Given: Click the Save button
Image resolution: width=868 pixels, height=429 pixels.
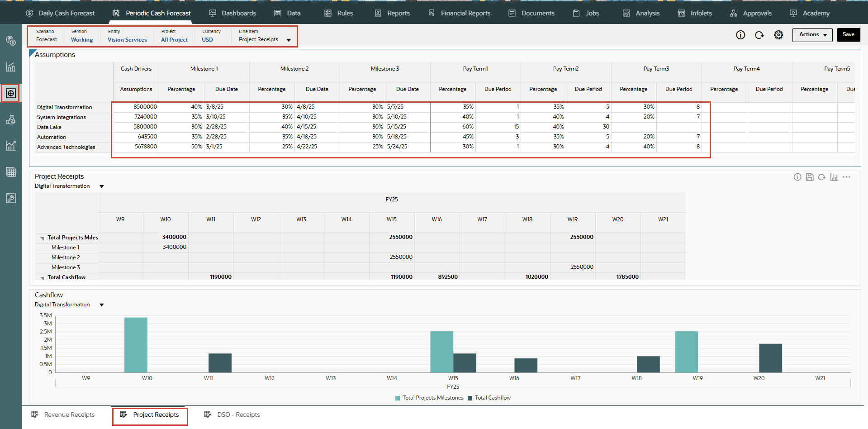Looking at the screenshot, I should point(848,35).
